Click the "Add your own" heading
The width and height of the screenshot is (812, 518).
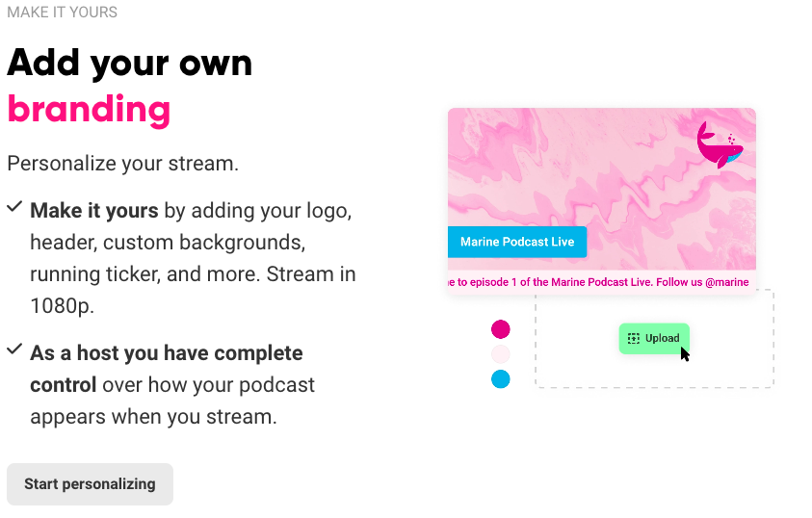(130, 63)
